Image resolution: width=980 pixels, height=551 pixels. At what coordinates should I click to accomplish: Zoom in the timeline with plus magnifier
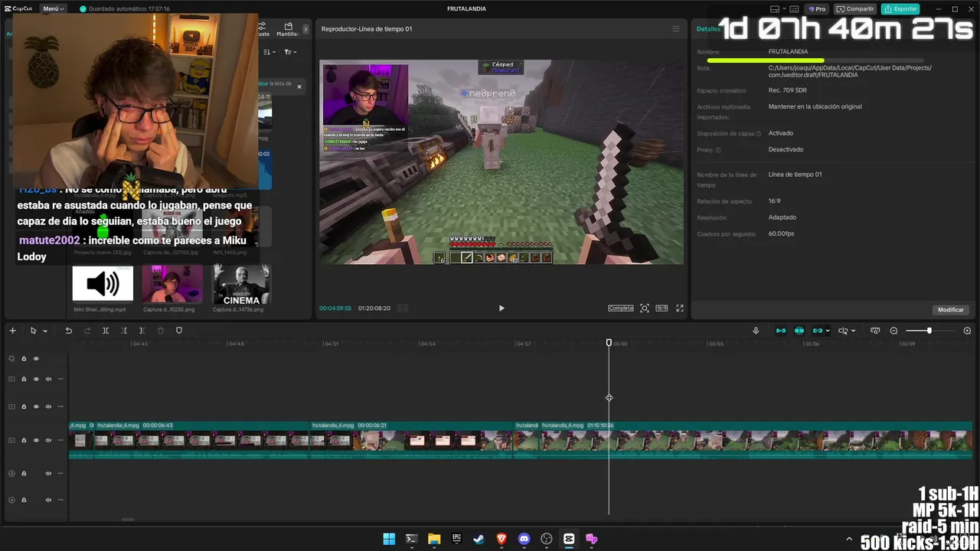click(x=967, y=331)
